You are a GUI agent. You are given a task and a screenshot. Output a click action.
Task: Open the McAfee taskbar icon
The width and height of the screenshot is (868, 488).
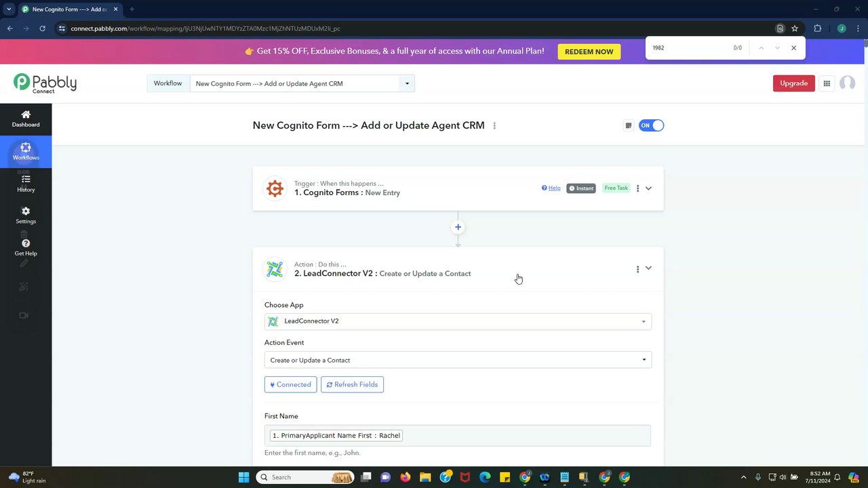click(x=465, y=477)
